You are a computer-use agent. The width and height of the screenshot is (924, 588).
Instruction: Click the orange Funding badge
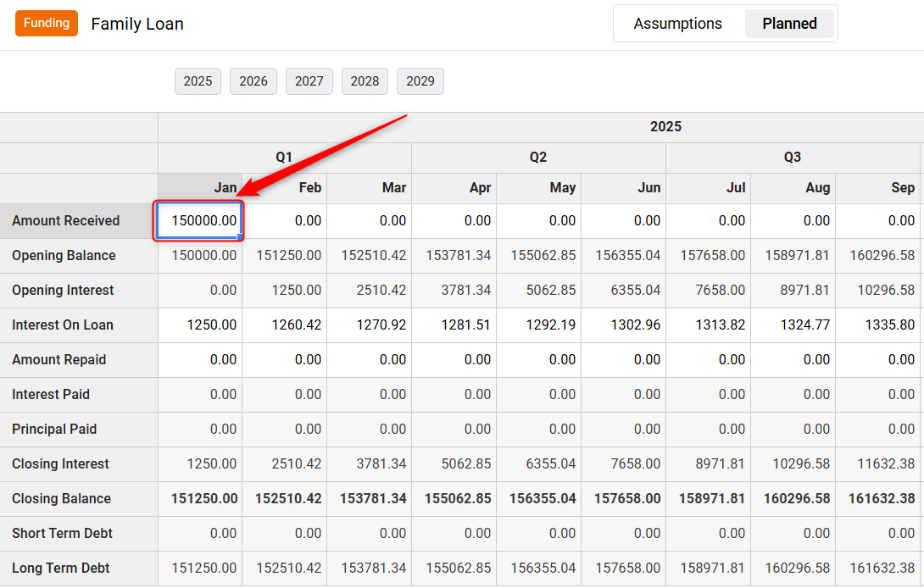pyautogui.click(x=47, y=23)
